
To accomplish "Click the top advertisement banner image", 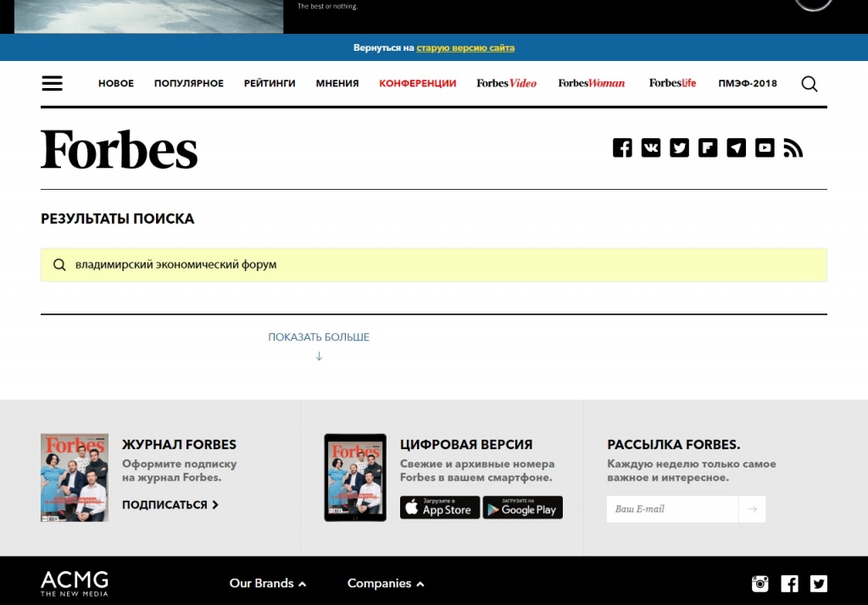I will [x=148, y=16].
